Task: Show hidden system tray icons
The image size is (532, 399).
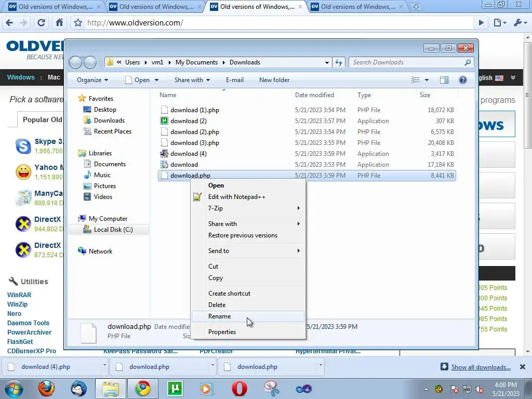Action: pos(426,389)
